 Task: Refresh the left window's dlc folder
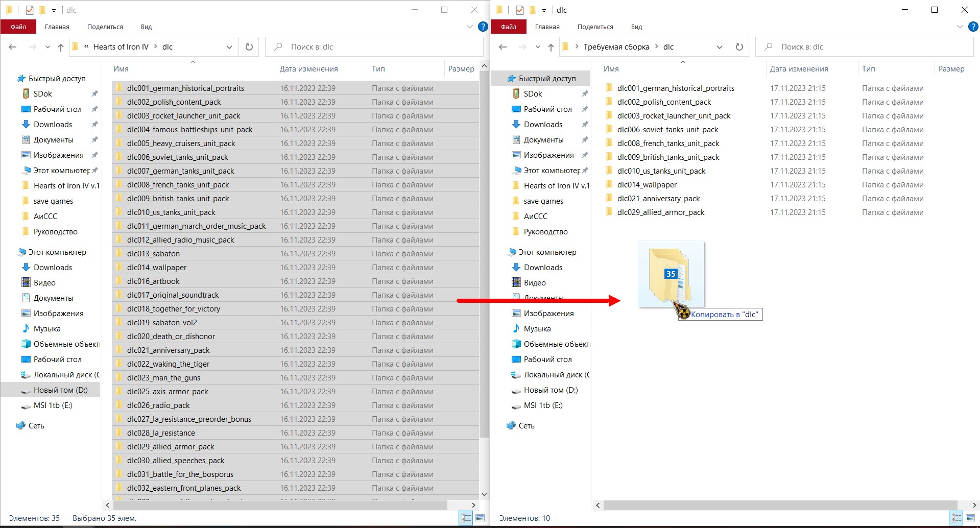(x=249, y=47)
